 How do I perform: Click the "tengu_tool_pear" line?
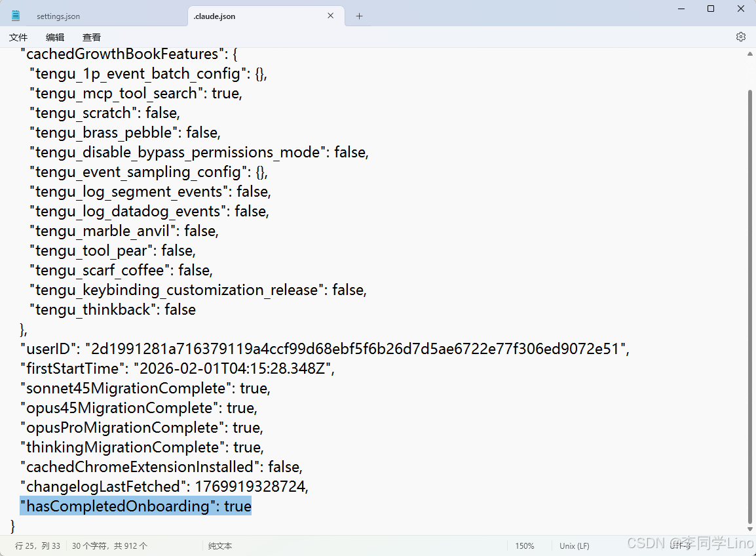coord(113,251)
